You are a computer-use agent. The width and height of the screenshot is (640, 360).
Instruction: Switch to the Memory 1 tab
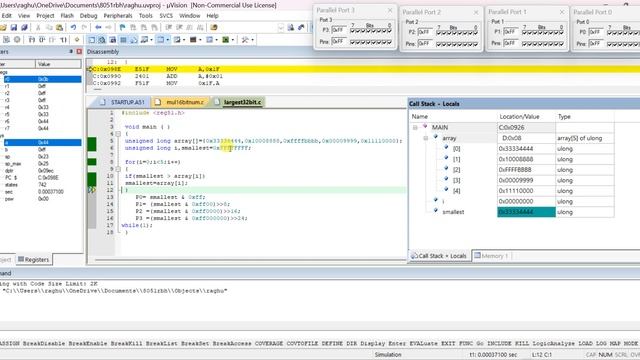coord(491,256)
